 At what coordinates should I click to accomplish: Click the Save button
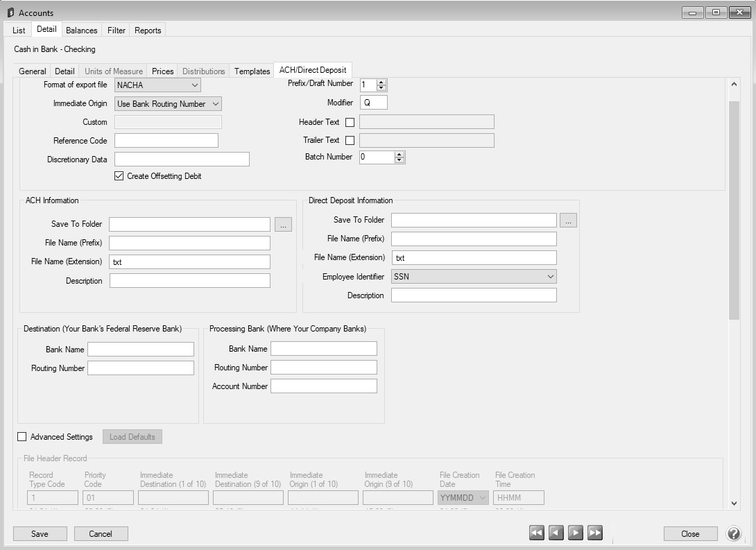click(x=40, y=533)
